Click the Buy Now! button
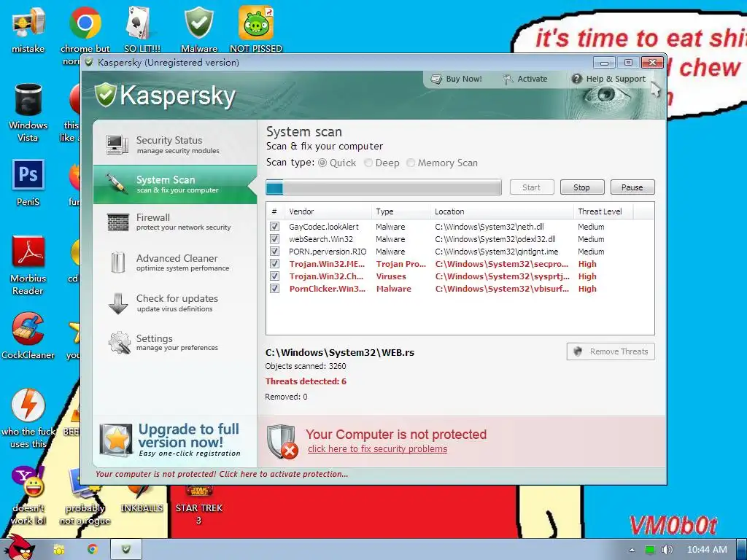The height and width of the screenshot is (560, 747). [457, 79]
